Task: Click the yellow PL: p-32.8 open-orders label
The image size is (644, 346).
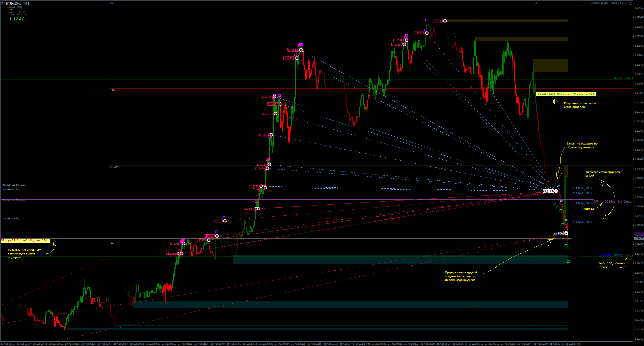Action: (25, 241)
